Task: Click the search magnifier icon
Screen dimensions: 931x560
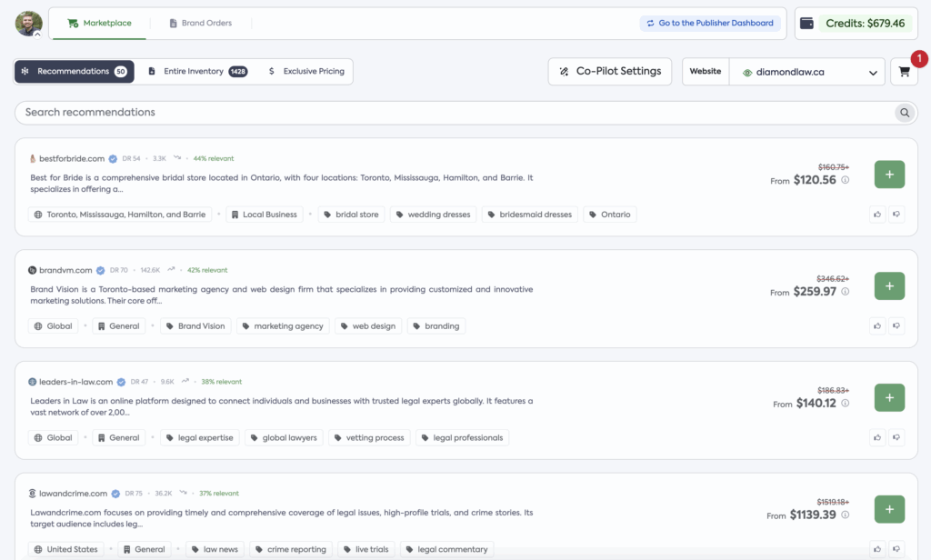Action: coord(905,113)
